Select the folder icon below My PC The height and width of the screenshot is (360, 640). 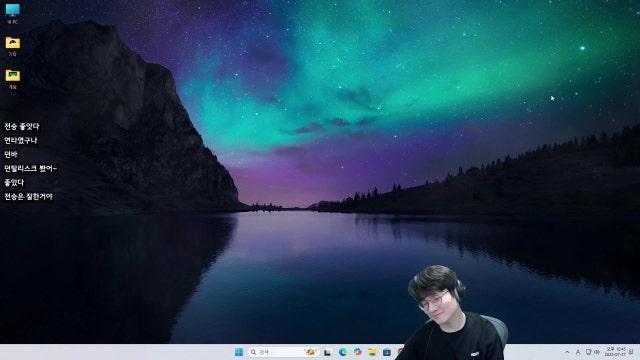tap(13, 46)
